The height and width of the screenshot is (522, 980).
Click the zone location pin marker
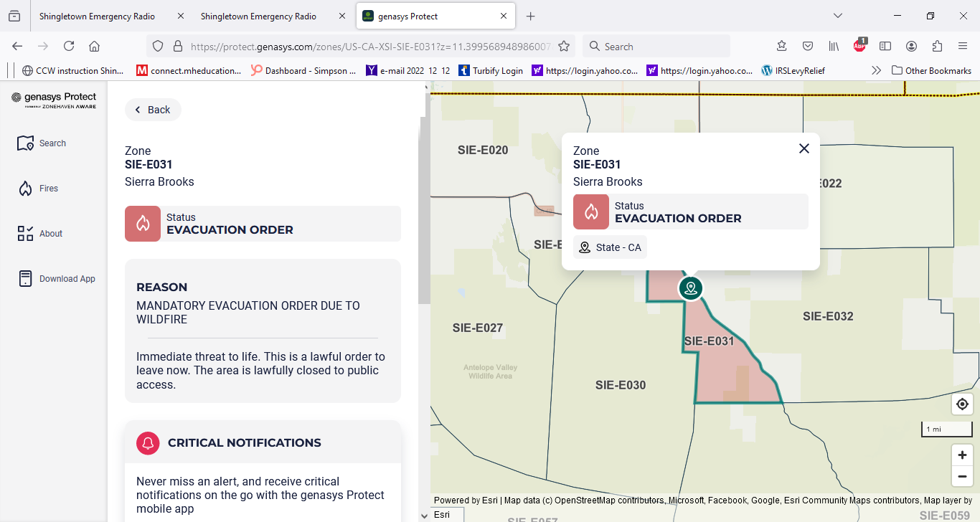(x=691, y=288)
